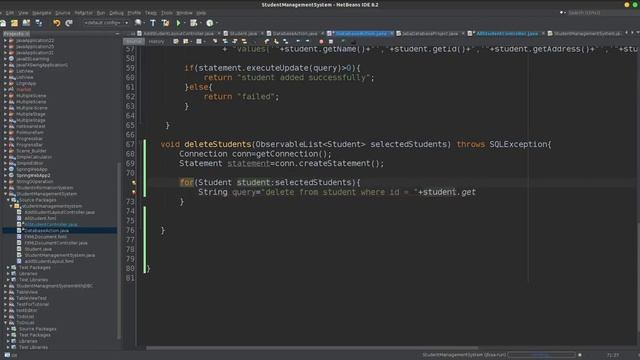This screenshot has width=640, height=360.
Task: Click the Build Project hammer icon
Action: [x=153, y=23]
